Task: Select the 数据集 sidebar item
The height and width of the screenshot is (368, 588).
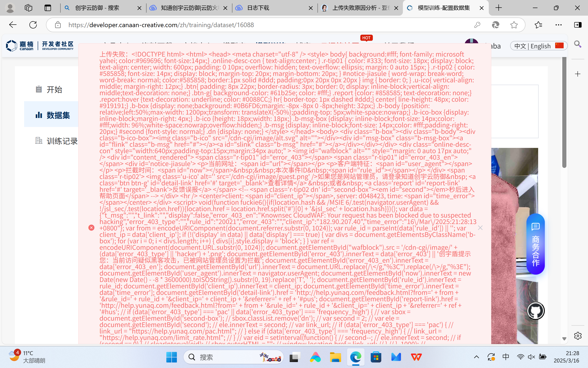Action: click(x=51, y=115)
